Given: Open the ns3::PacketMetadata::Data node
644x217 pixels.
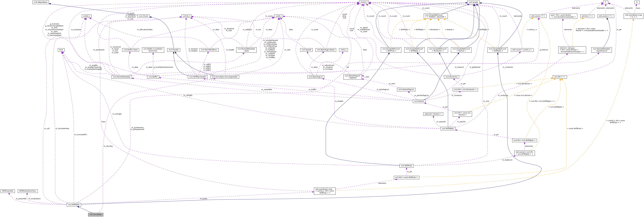Looking at the screenshot, I should point(247,50).
